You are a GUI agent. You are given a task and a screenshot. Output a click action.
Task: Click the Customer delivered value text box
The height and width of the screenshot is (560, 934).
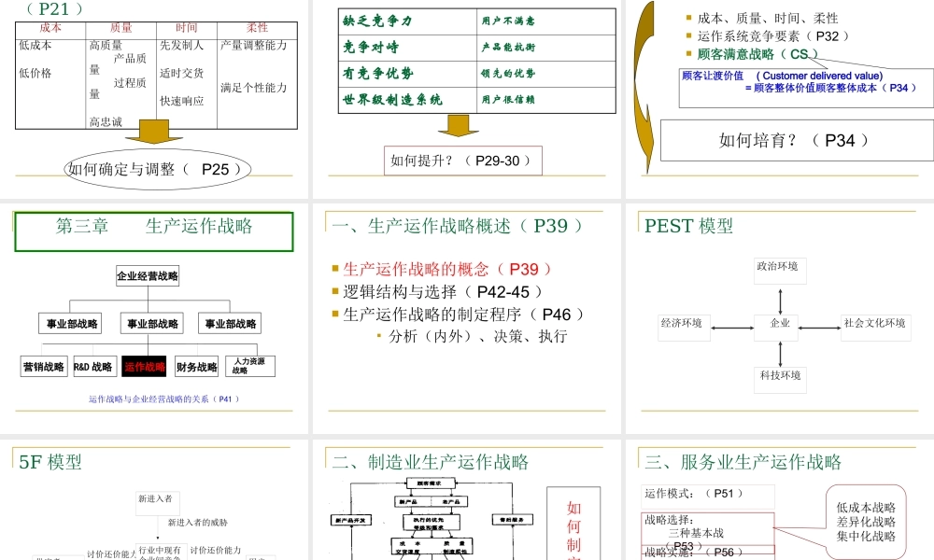pyautogui.click(x=806, y=88)
